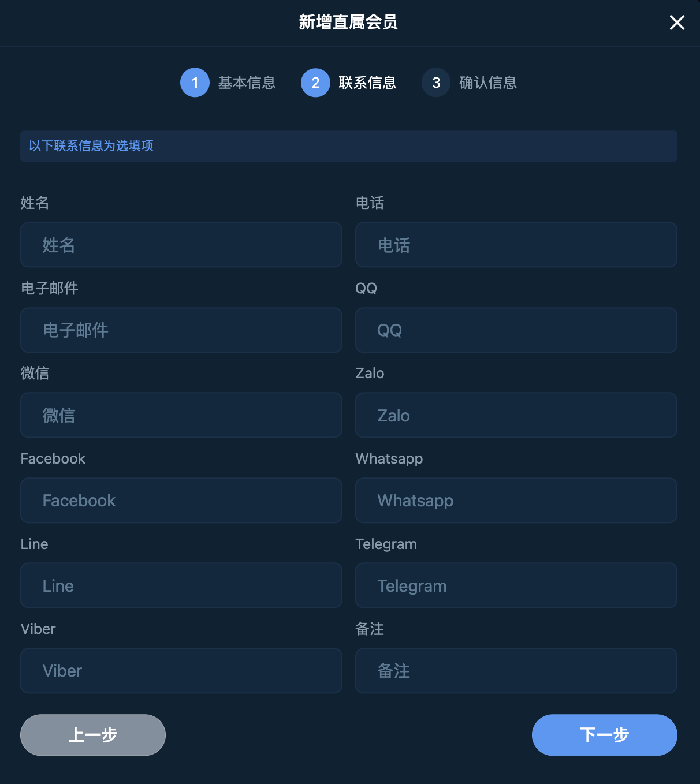Go to next step with 下一步 button
The width and height of the screenshot is (700, 784).
[604, 735]
